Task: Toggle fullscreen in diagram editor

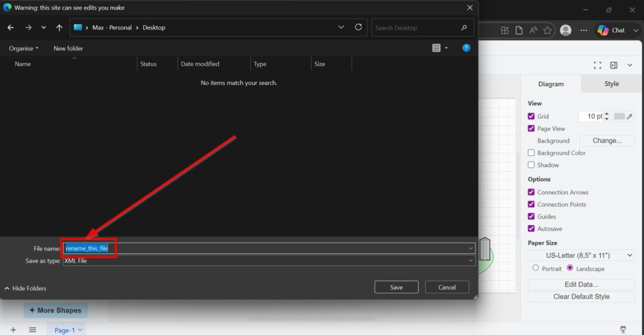Action: [597, 65]
